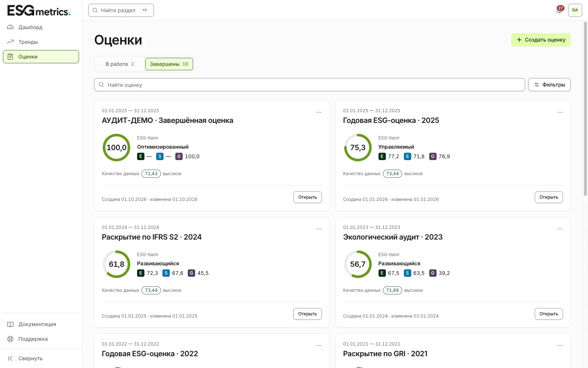The width and height of the screenshot is (588, 368).
Task: Open Поддержка support link
Action: point(41,339)
